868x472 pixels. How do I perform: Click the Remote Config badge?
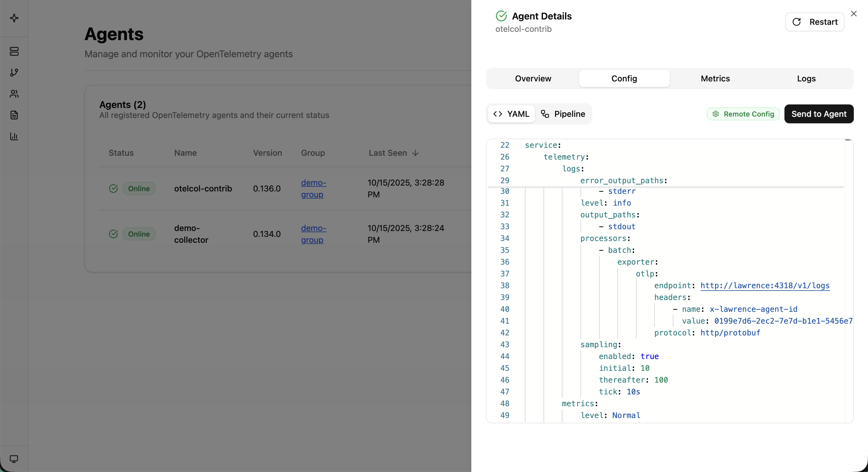pyautogui.click(x=743, y=114)
